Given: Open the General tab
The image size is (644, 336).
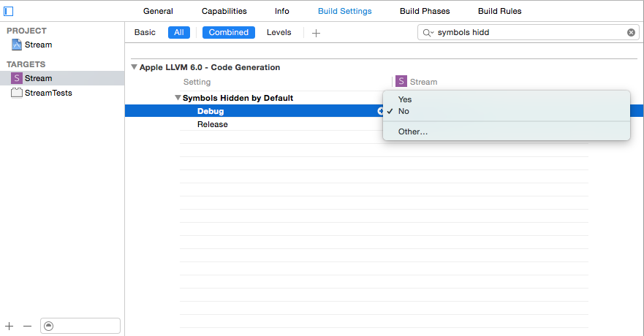Looking at the screenshot, I should pyautogui.click(x=158, y=11).
